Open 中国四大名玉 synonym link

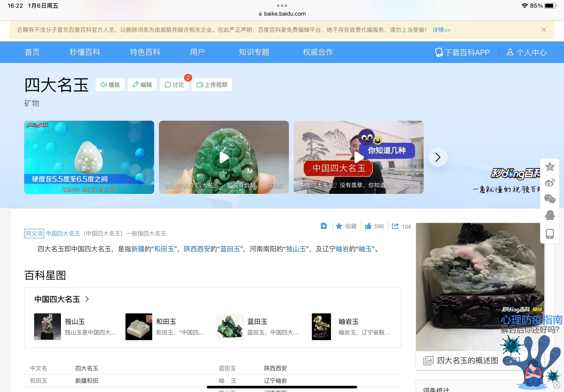63,233
